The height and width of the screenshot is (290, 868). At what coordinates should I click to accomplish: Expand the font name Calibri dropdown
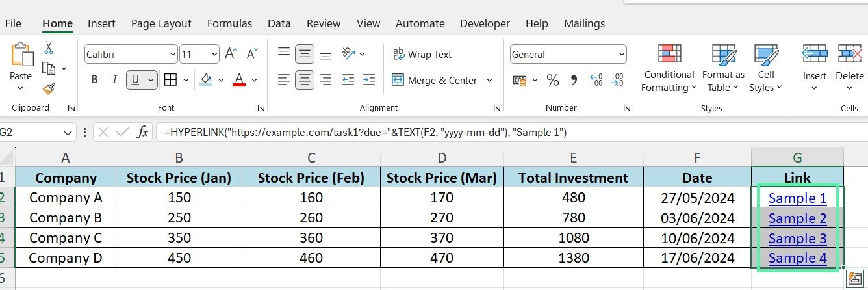click(172, 55)
